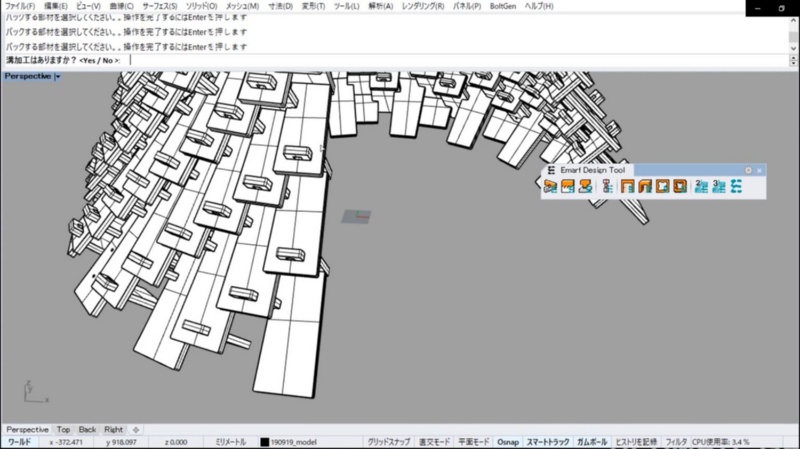Toggle グリッドスナップ grid snap mode
800x449 pixels.
coord(387,441)
